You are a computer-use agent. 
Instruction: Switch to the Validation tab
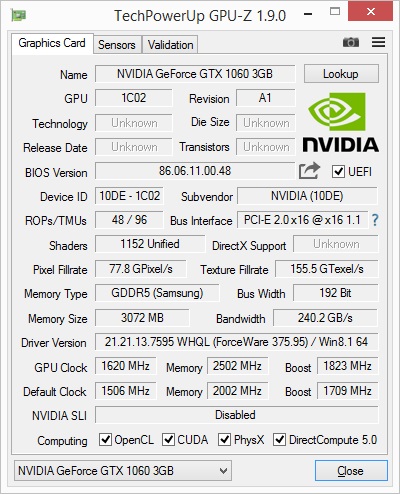pos(170,45)
